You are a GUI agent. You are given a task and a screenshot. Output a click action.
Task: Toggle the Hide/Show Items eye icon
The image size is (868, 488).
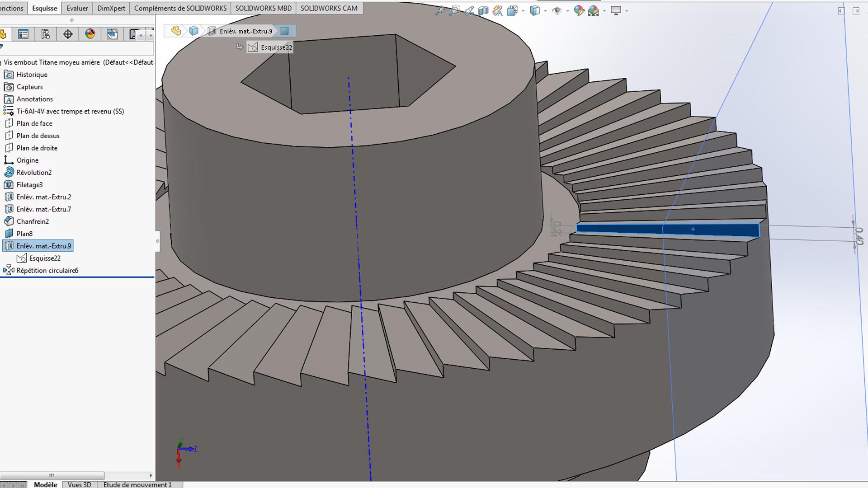click(557, 11)
